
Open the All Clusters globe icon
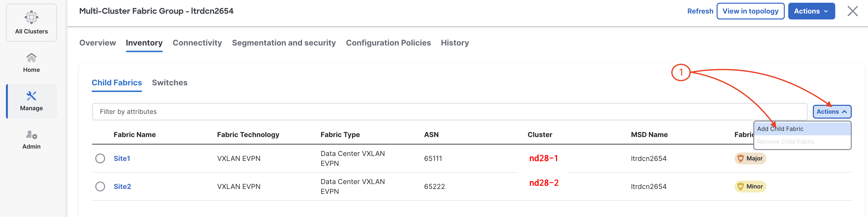(x=31, y=17)
